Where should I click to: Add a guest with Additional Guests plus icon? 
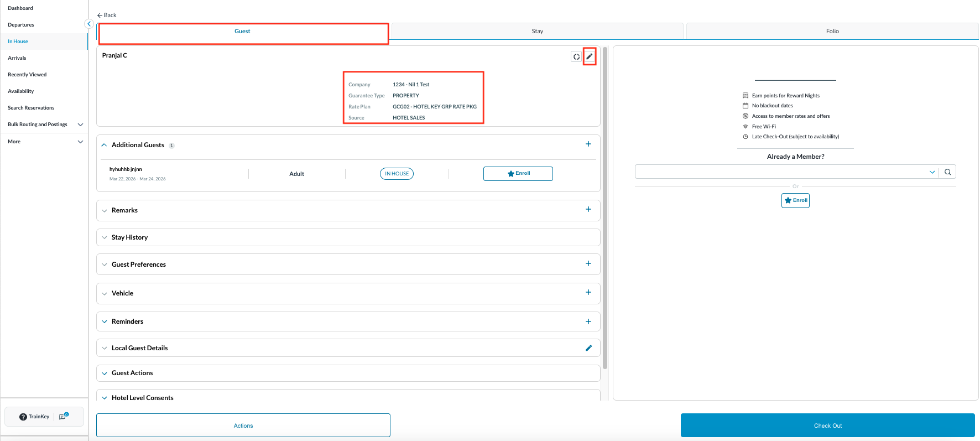(588, 144)
